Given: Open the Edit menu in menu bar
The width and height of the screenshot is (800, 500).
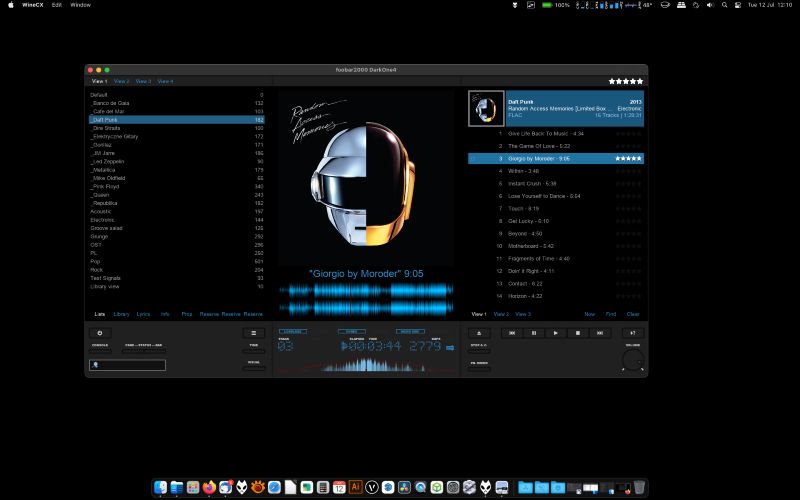Looking at the screenshot, I should point(57,5).
